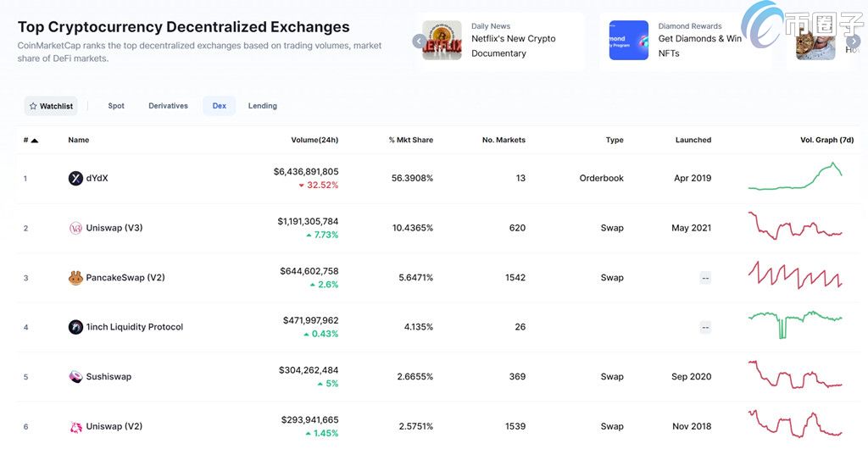Click the Daily News label
This screenshot has height=449, width=868.
point(491,26)
